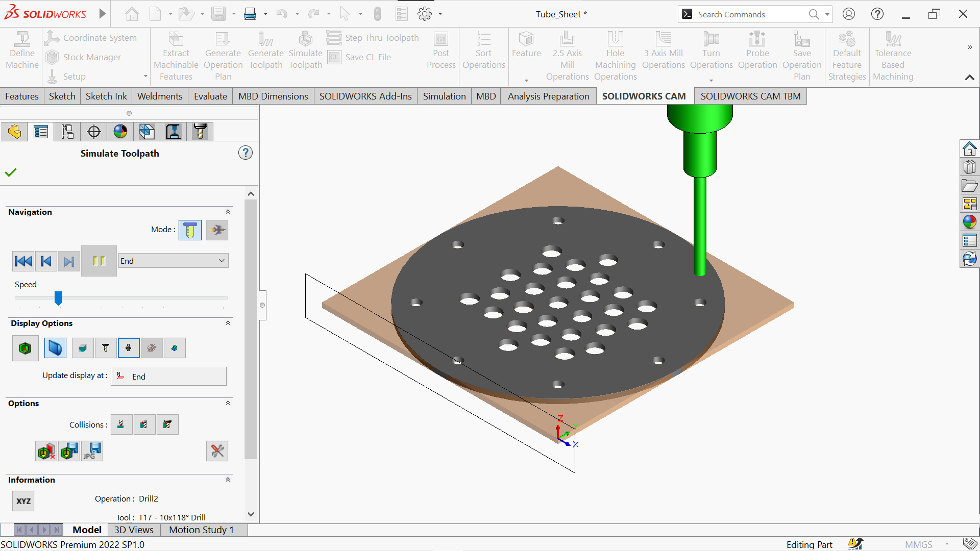Open SOLIDWORKS CAM TBM tab

point(750,96)
